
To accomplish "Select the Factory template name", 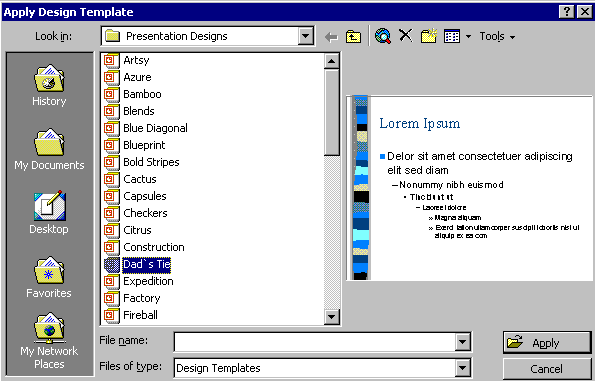I will 142,298.
